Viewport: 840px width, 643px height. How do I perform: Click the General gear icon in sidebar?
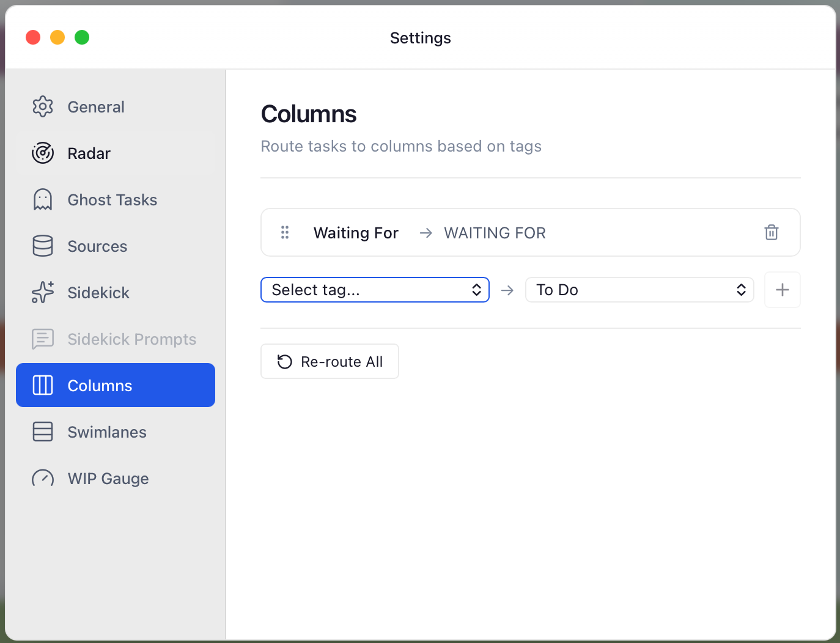point(43,107)
